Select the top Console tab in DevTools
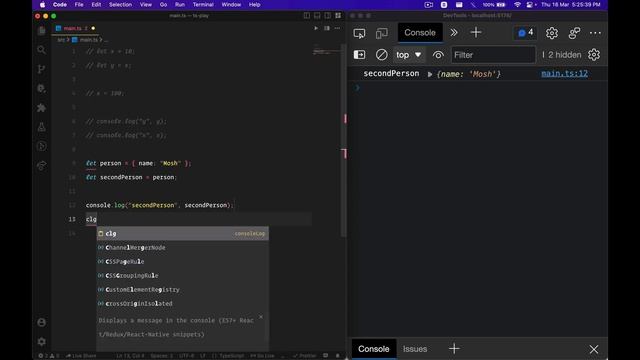The image size is (640, 360). 420,33
